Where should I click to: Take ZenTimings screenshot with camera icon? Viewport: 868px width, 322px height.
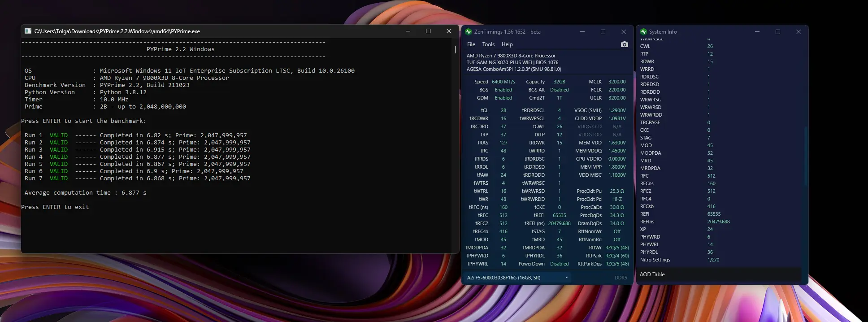[624, 44]
